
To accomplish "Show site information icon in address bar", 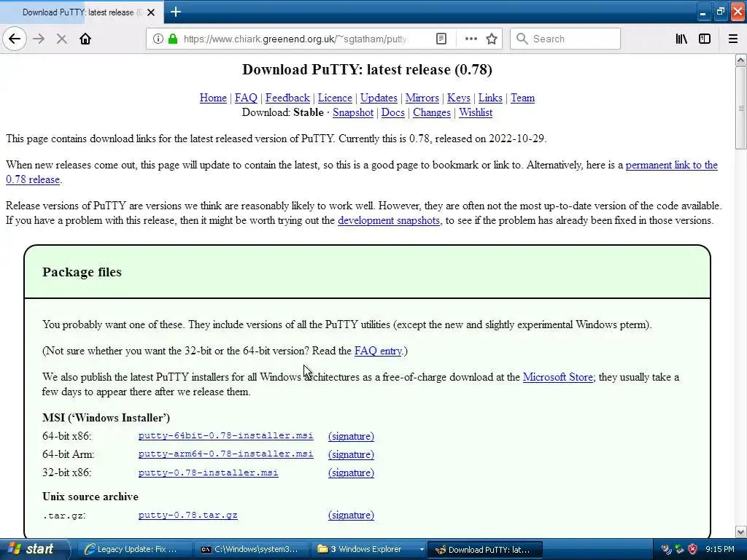I will [x=158, y=39].
